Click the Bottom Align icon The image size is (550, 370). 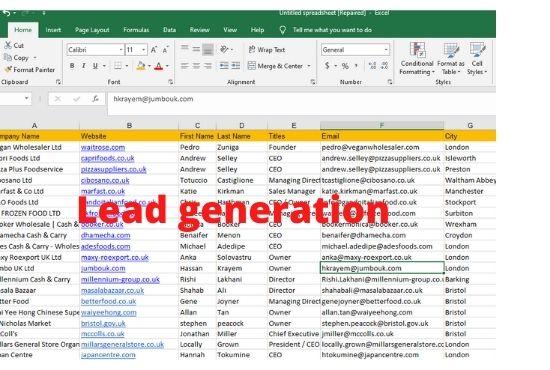click(208, 49)
